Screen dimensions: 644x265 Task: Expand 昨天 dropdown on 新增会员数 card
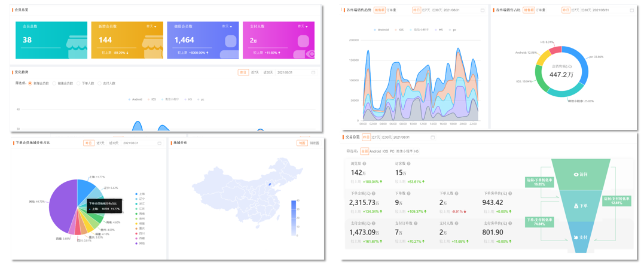151,27
